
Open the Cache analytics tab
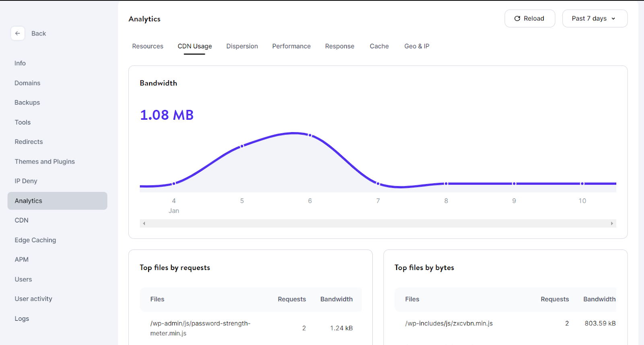click(x=379, y=46)
